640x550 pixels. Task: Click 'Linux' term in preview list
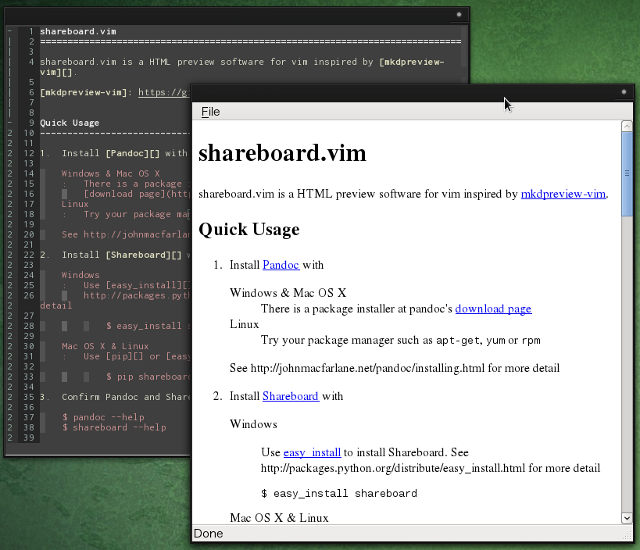244,324
